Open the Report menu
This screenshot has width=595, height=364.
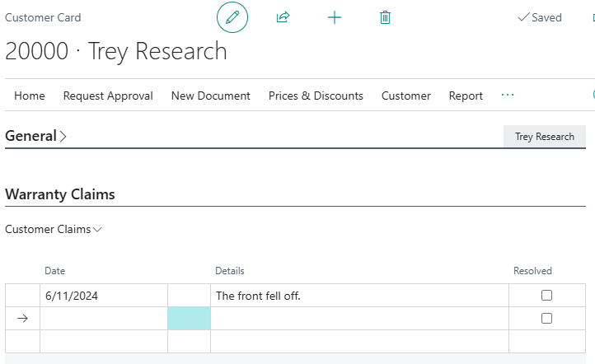pos(466,96)
